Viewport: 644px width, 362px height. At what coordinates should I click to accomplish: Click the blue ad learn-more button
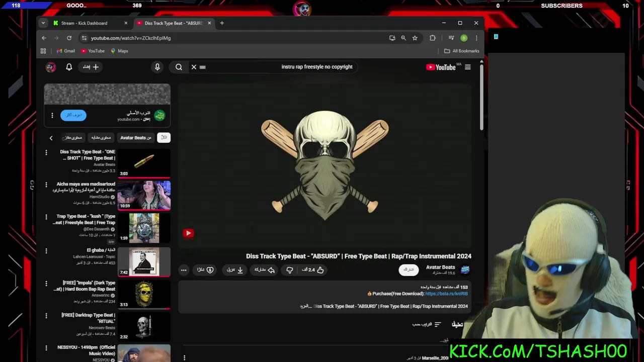(73, 115)
